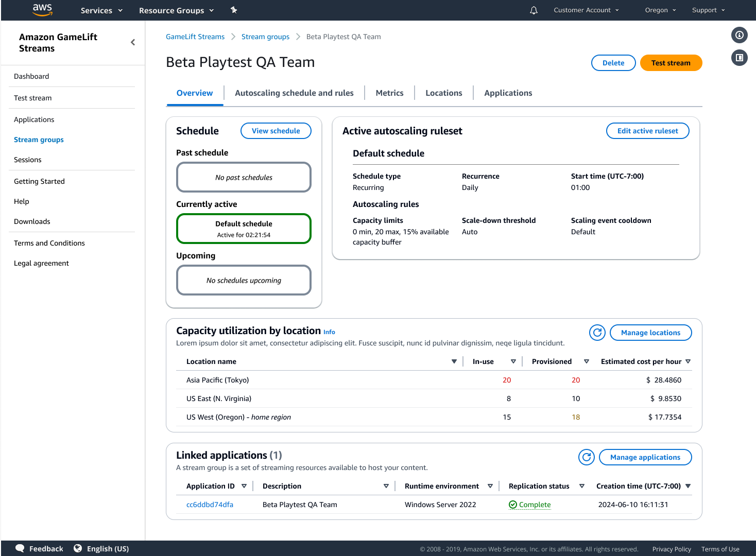Select Stream groups in sidebar
Screen dimensions: 756x556
click(39, 140)
